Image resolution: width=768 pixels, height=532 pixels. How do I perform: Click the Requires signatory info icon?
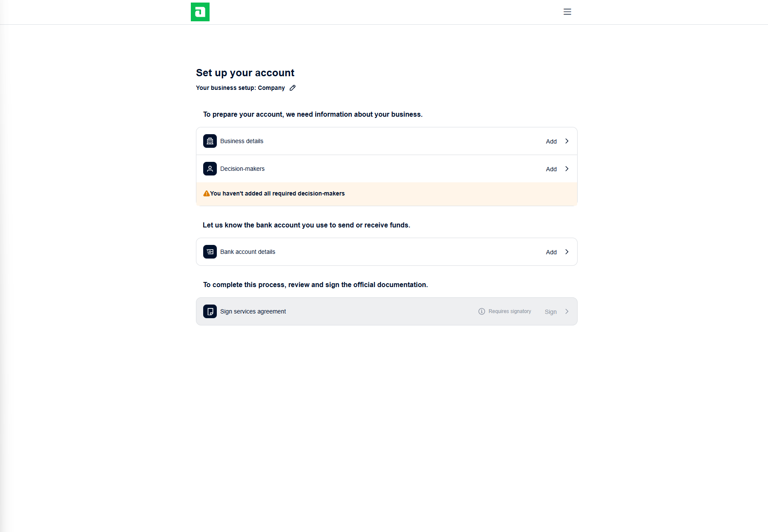point(482,311)
